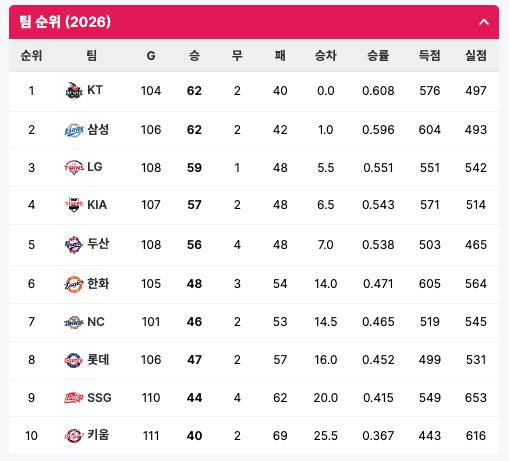Click the 두산 Bears team logo
Screen dimensions: 509x461
point(73,245)
